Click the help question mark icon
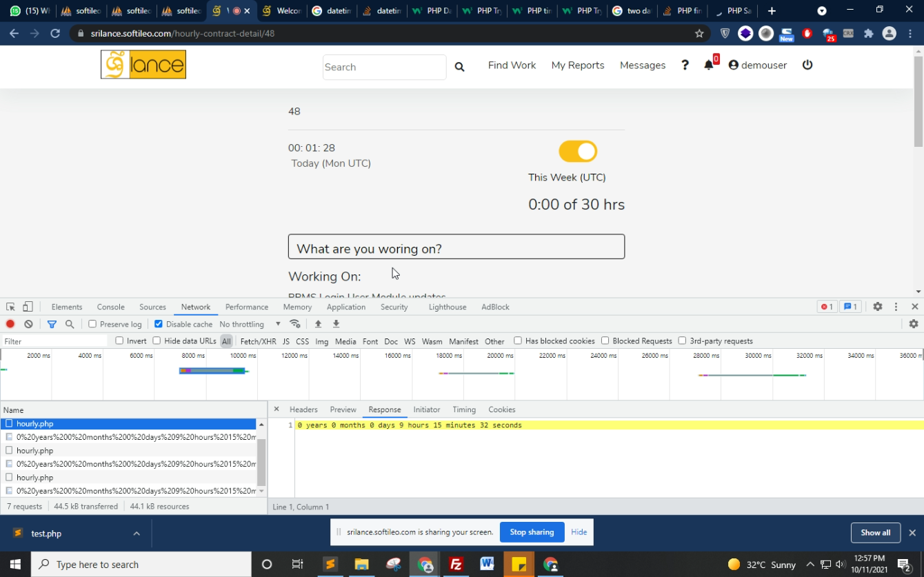Image resolution: width=924 pixels, height=577 pixels. pyautogui.click(x=685, y=65)
